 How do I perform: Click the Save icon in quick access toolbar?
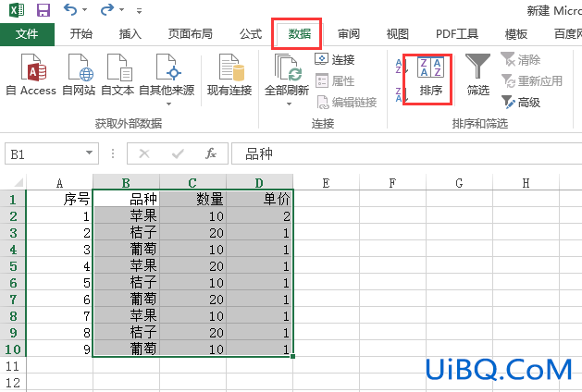tap(43, 10)
